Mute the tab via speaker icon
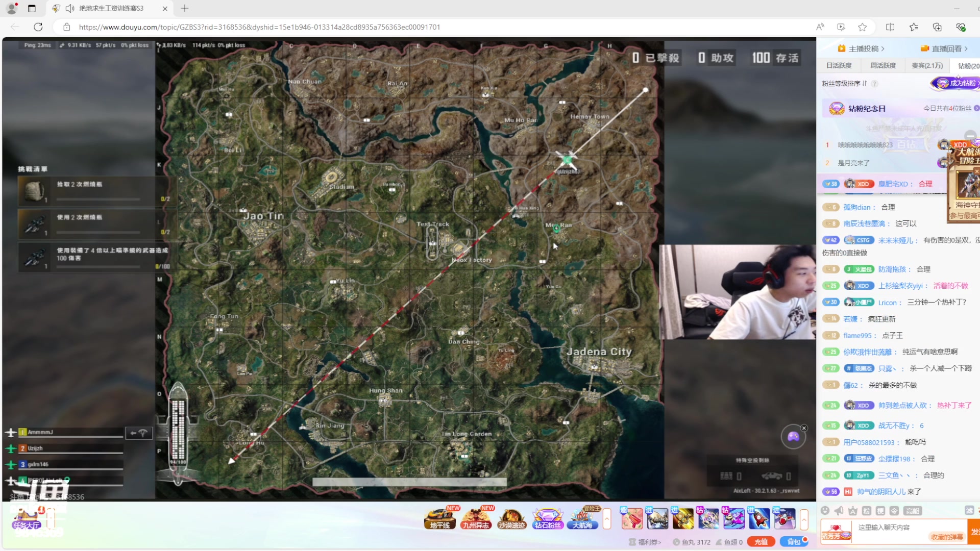 [x=70, y=8]
